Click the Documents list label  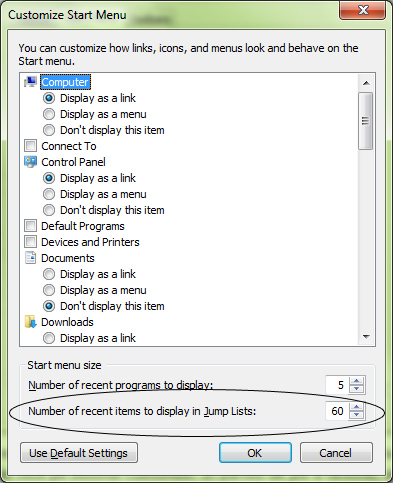tap(68, 258)
